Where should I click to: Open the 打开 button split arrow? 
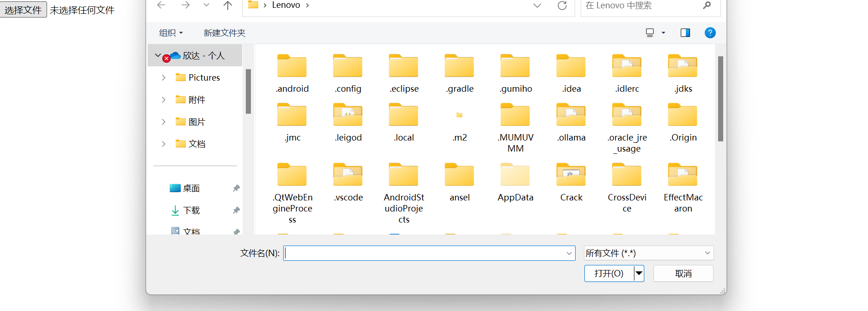(639, 273)
